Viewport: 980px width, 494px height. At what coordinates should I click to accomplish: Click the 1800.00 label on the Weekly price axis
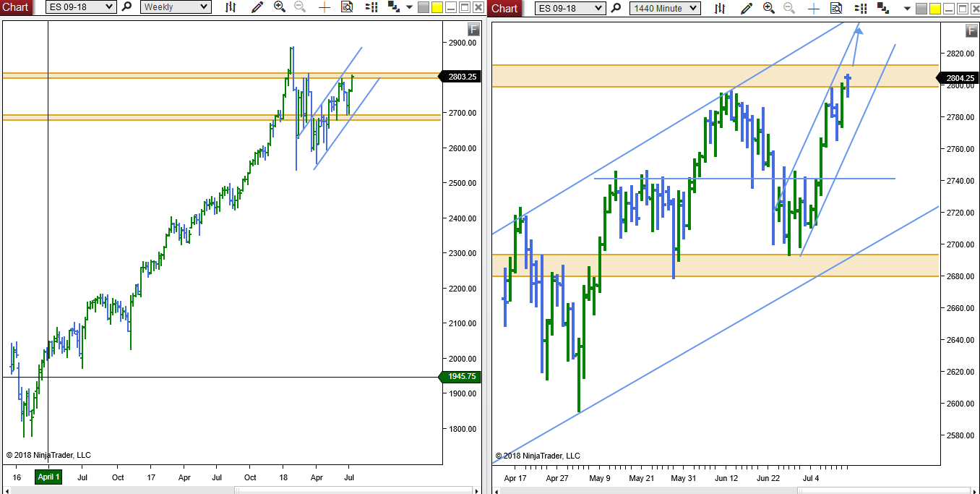tap(463, 429)
